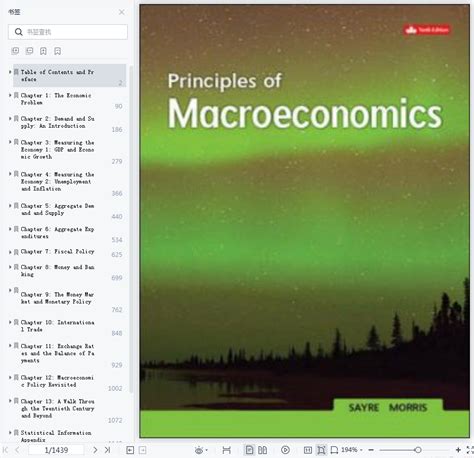Viewport: 474px width, 458px height.
Task: Open Chapter 7: Fiscal Policy bookmark
Action: pos(57,252)
